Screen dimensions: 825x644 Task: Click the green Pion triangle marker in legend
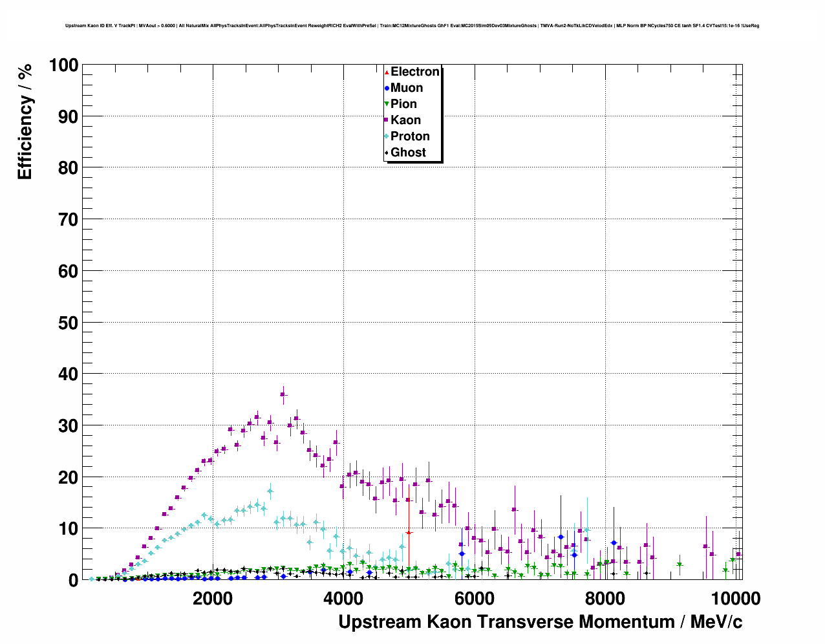coord(387,104)
